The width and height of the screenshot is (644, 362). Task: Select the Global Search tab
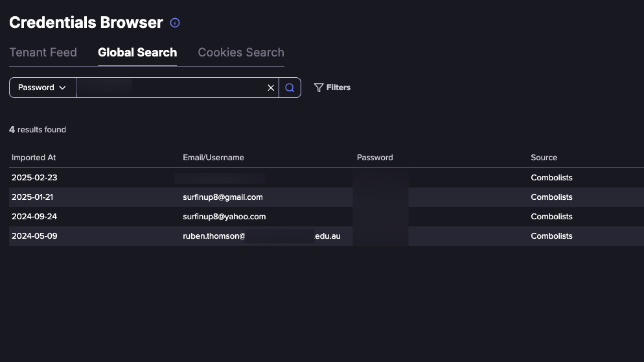pos(137,53)
